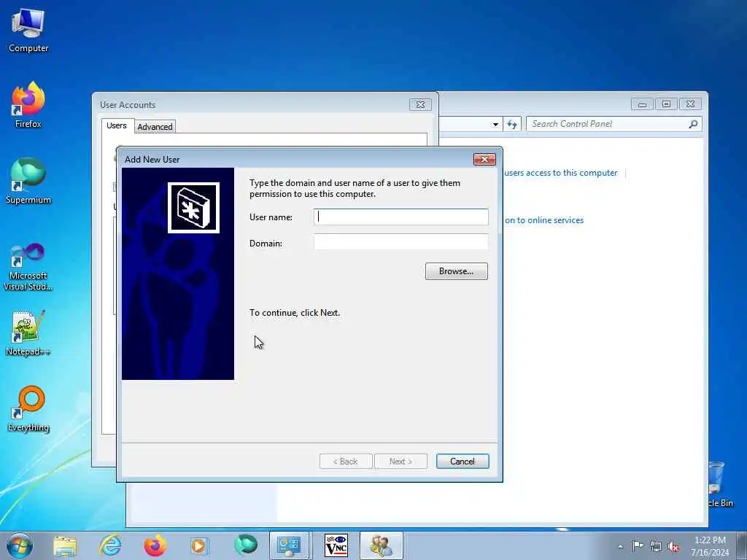Open the Control Panel address bar dropdown

point(495,124)
